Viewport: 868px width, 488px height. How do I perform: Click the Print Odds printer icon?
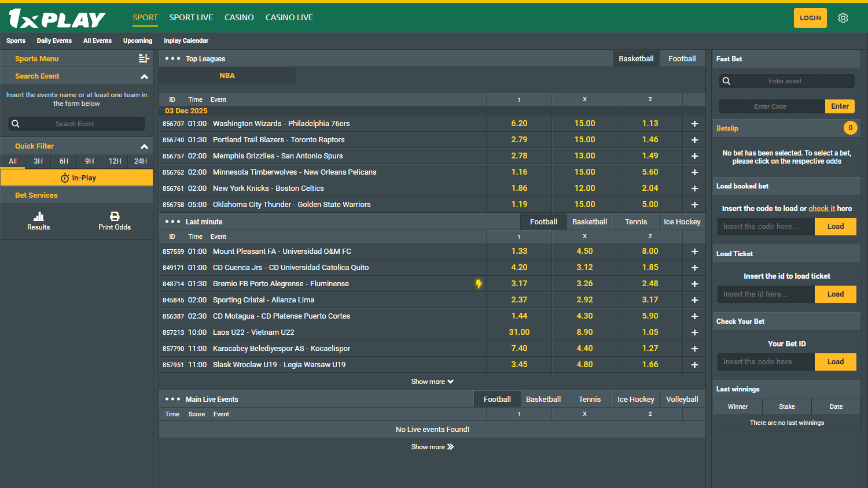(115, 216)
